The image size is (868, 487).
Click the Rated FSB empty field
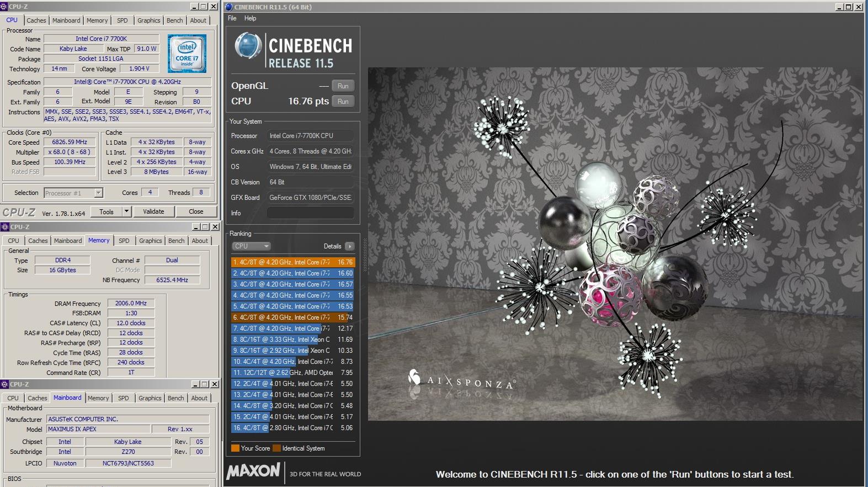pos(70,172)
